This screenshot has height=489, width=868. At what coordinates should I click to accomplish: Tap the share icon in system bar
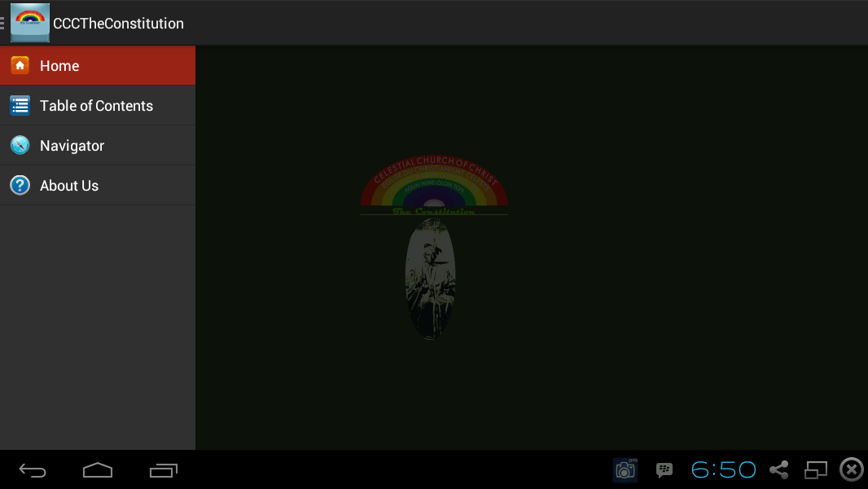[779, 469]
